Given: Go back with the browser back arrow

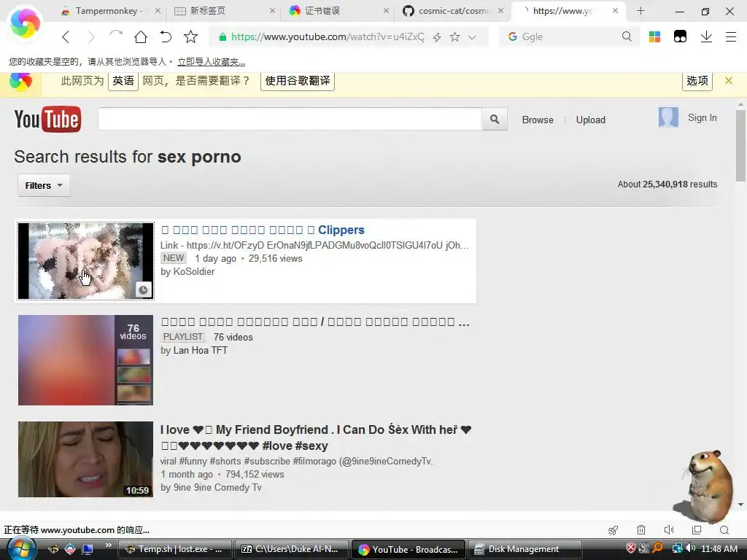Looking at the screenshot, I should [x=66, y=36].
